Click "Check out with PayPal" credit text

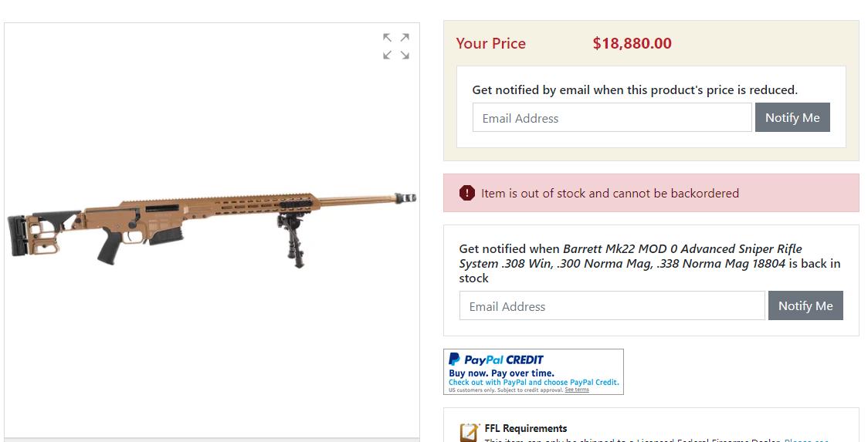tap(533, 383)
